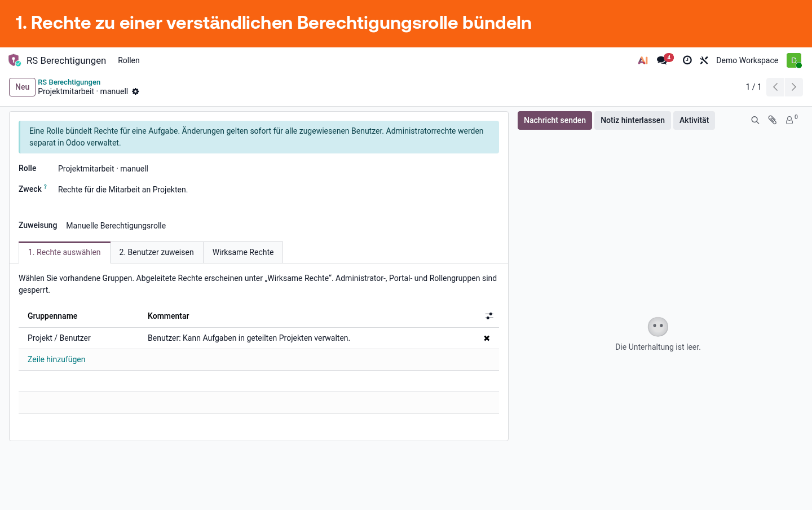Click Notiz hinterlassen
The height and width of the screenshot is (510, 812).
pos(633,120)
